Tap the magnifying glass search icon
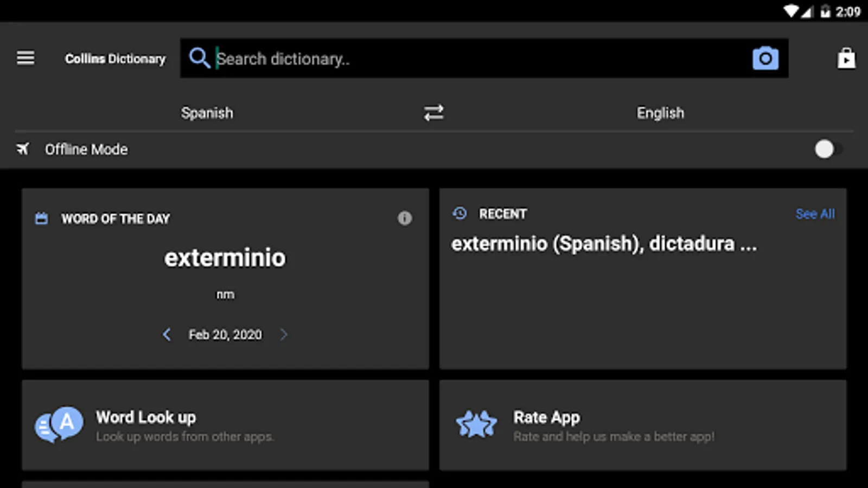This screenshot has width=868, height=488. (199, 58)
